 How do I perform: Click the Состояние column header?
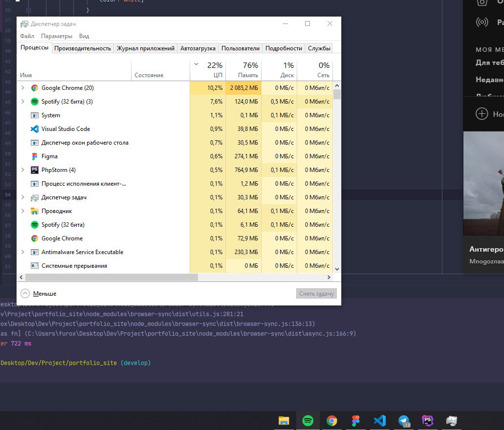161,70
